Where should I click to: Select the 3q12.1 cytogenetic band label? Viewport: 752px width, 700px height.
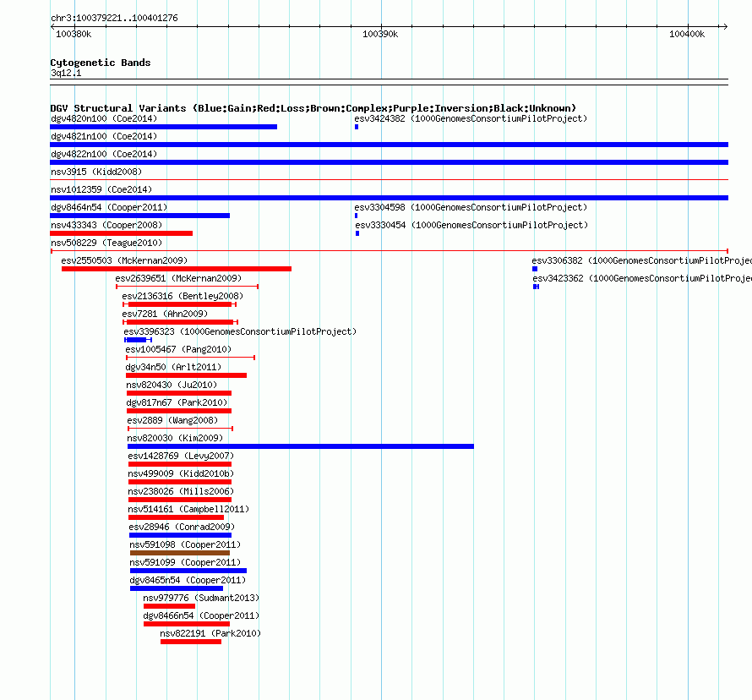click(x=66, y=73)
